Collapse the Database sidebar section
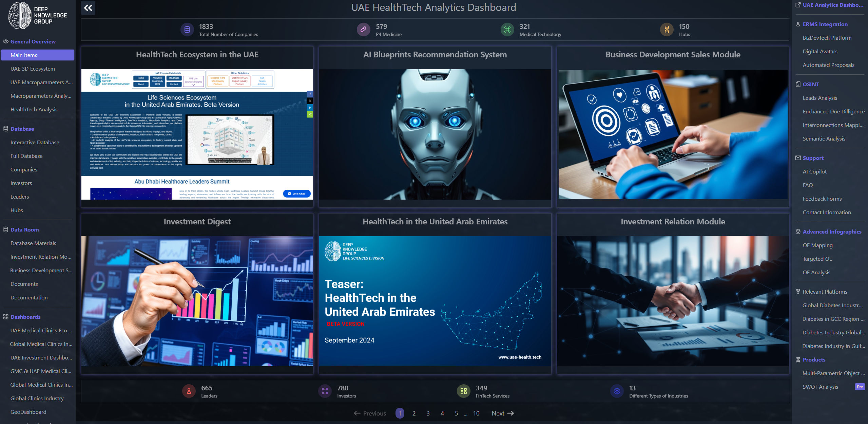 (x=22, y=129)
